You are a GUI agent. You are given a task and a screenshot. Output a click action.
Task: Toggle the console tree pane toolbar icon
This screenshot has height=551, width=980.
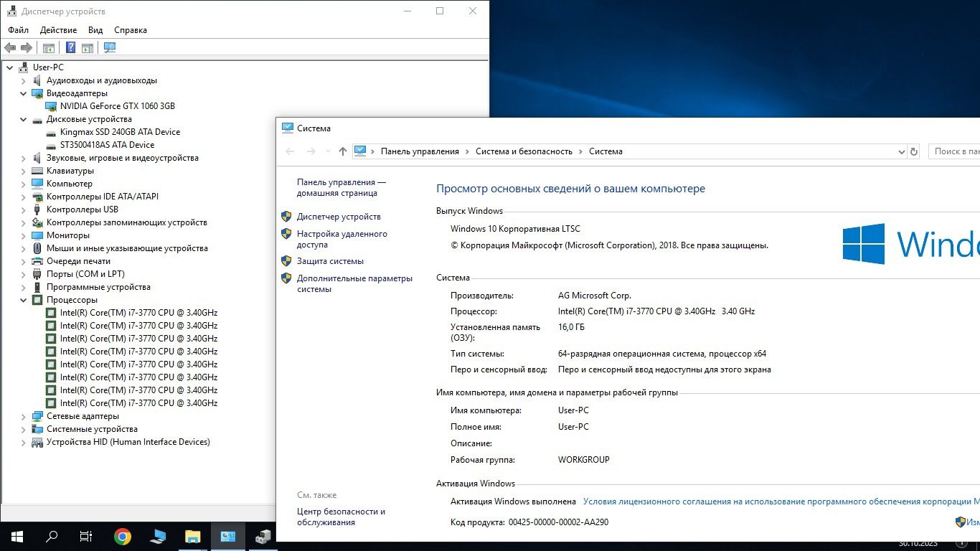[x=49, y=48]
